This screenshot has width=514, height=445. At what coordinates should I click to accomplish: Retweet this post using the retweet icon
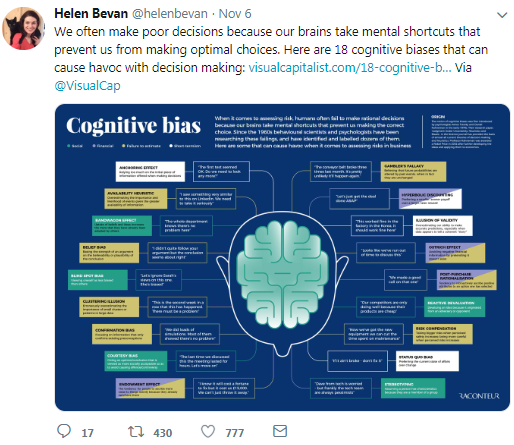pos(136,432)
